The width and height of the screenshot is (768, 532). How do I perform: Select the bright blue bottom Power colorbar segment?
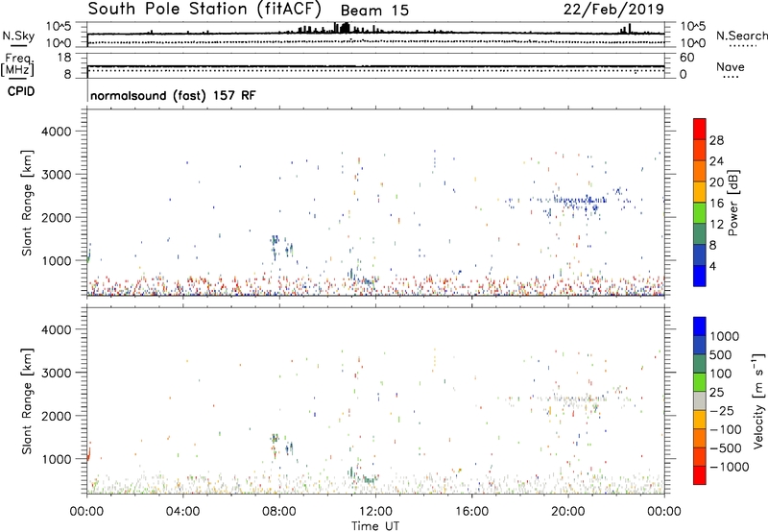coord(700,276)
